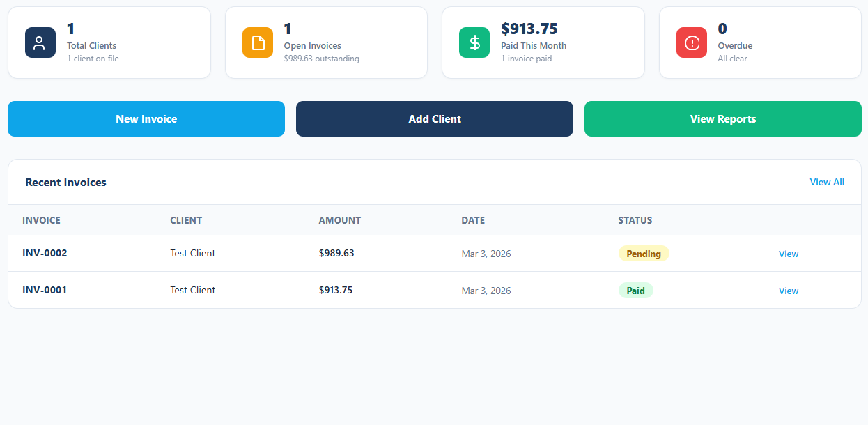
Task: View details of invoice INV-0002
Action: pyautogui.click(x=788, y=254)
